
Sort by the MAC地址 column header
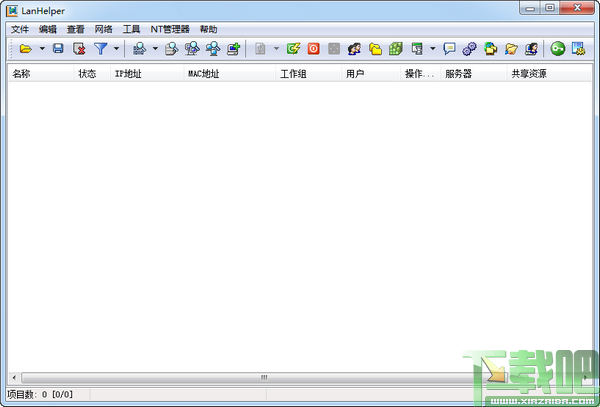pyautogui.click(x=230, y=74)
